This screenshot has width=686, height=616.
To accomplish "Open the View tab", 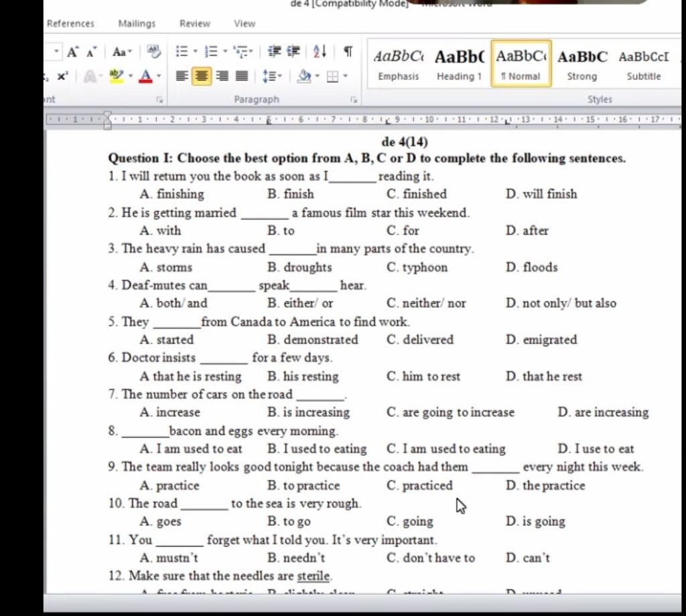I will pyautogui.click(x=245, y=23).
